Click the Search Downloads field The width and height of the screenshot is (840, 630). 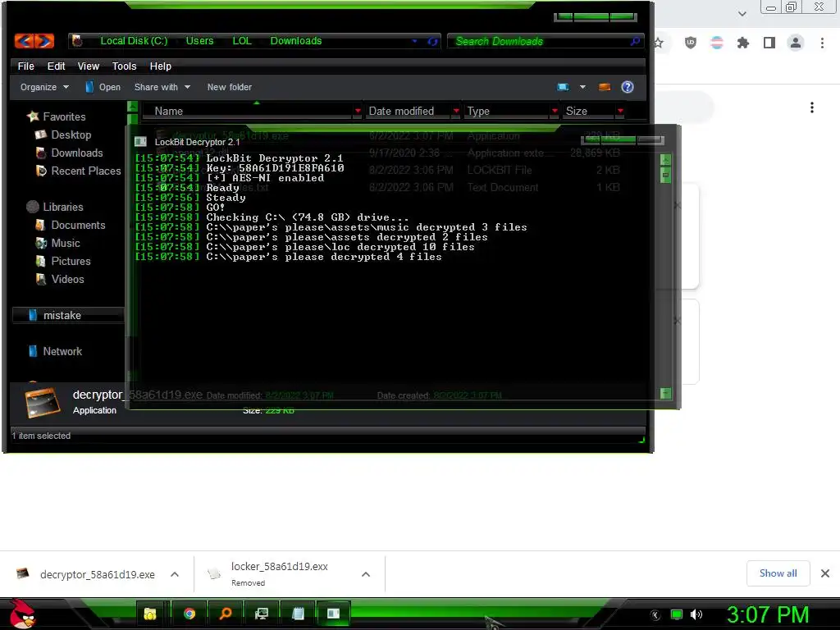point(546,41)
